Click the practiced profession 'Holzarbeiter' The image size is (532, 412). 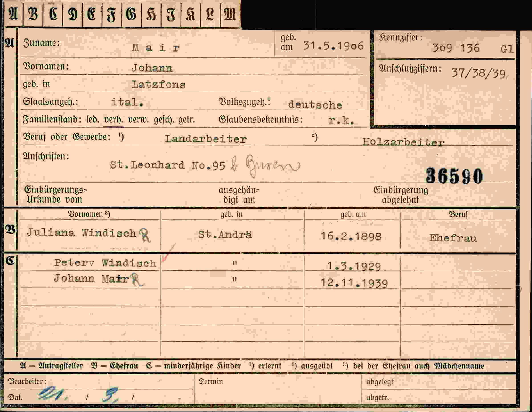[x=403, y=142]
